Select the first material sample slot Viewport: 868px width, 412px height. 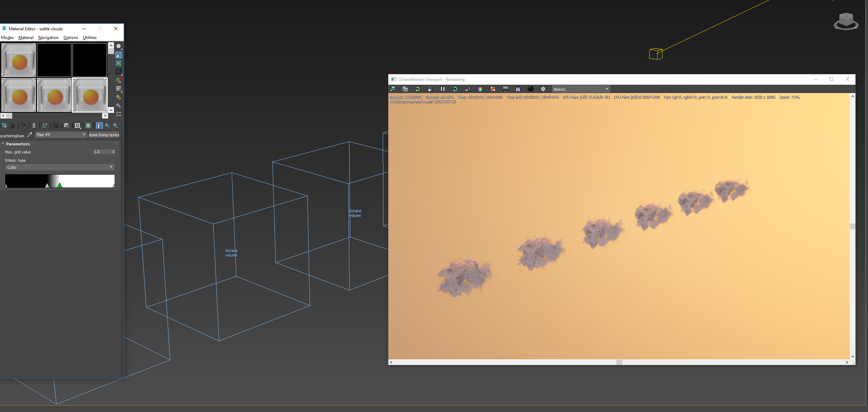click(x=19, y=60)
